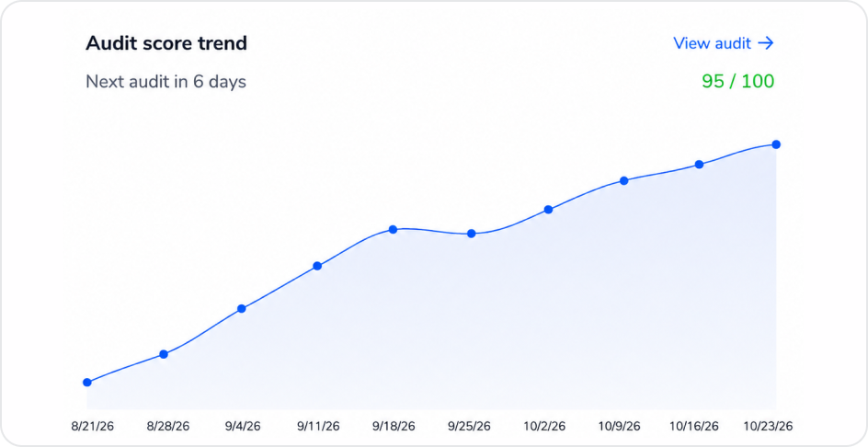Click the 10/2/26 axis date label
The image size is (868, 447).
pyautogui.click(x=544, y=426)
